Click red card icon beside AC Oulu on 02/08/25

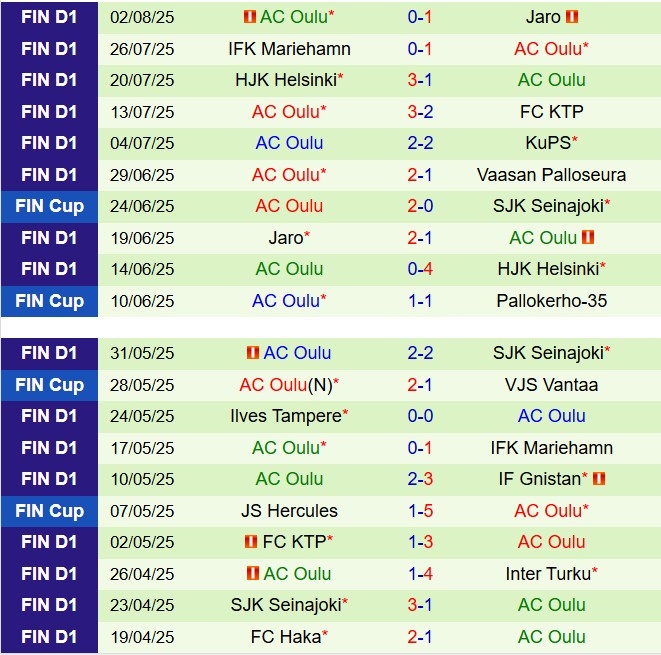pyautogui.click(x=249, y=17)
